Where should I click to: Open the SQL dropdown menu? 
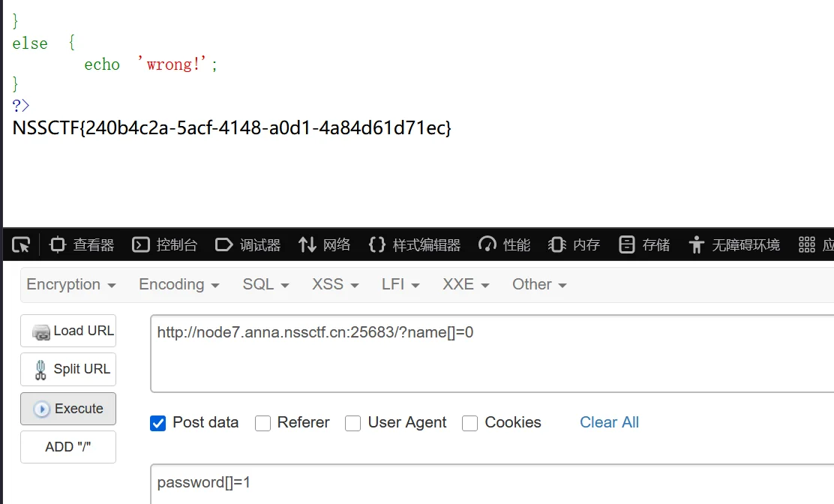click(x=265, y=284)
